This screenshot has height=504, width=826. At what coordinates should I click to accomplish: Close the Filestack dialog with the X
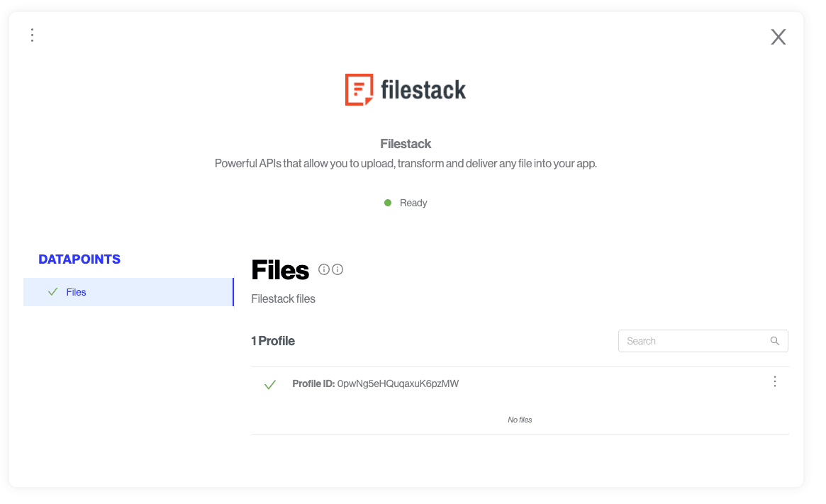point(778,38)
